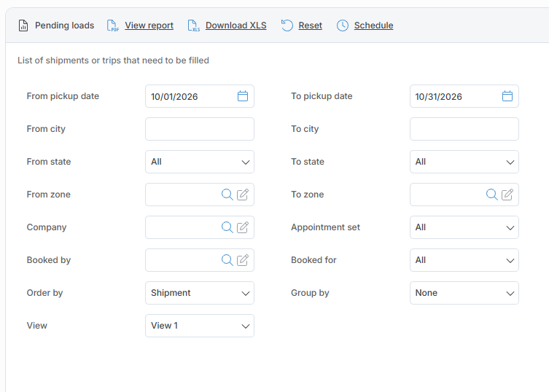Edit Booked by with pencil icon

click(x=243, y=260)
